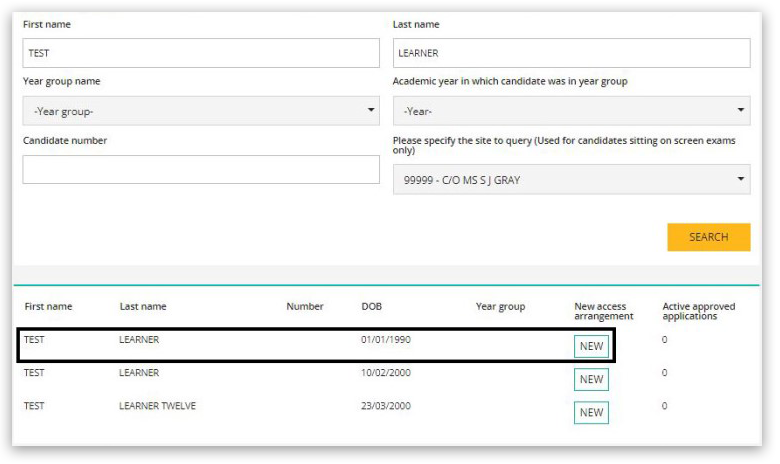Viewport: 780px width, 464px height.
Task: Click into the Last name text field
Action: pyautogui.click(x=571, y=53)
